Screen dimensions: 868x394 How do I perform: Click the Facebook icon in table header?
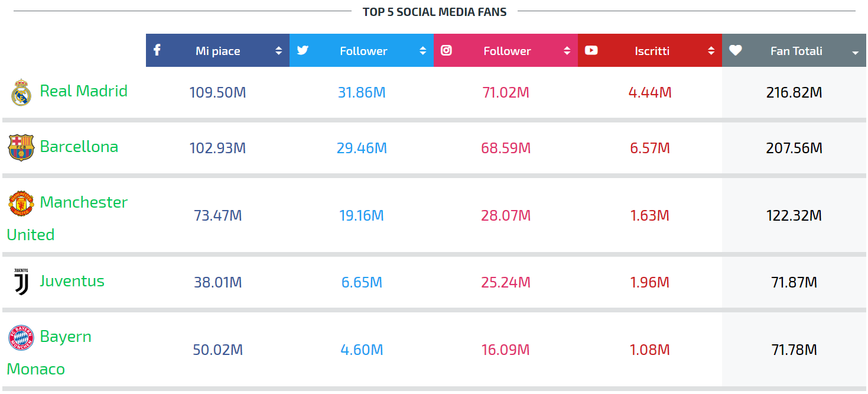[x=157, y=50]
